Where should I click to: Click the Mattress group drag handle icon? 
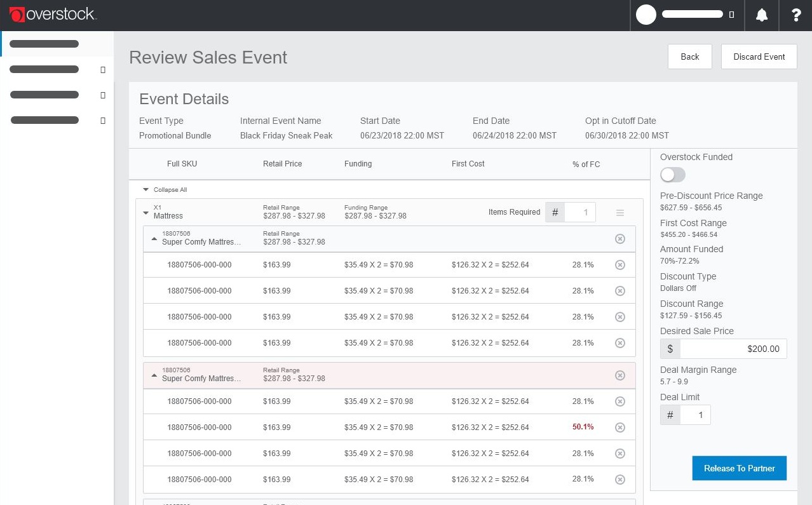coord(620,213)
